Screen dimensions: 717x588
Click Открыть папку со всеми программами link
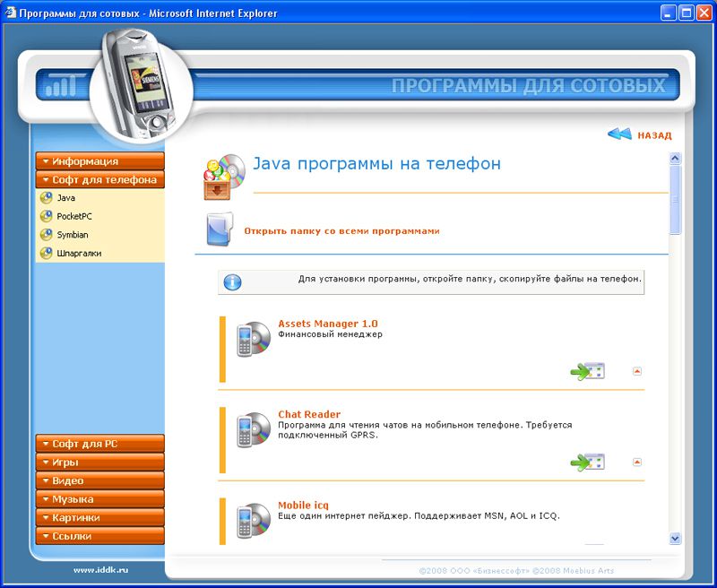(x=341, y=230)
